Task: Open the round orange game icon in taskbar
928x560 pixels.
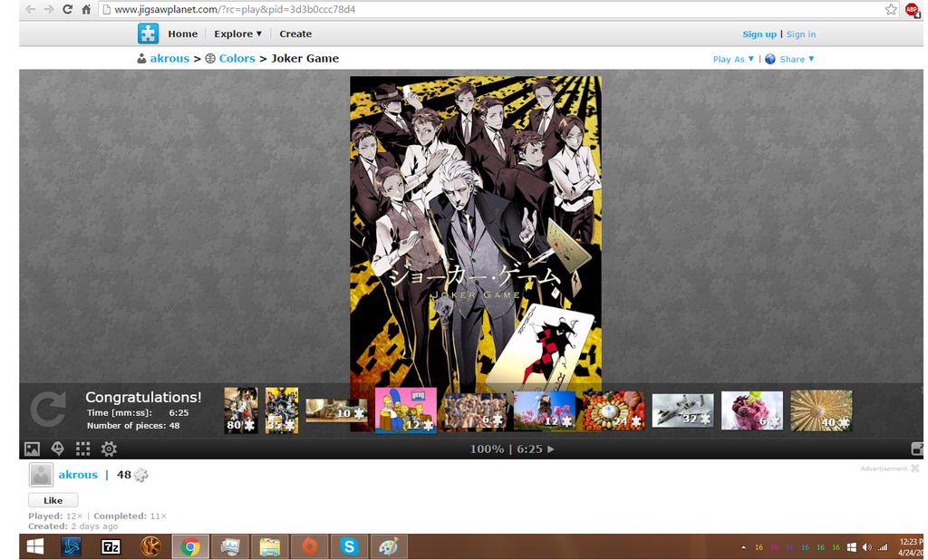Action: point(150,546)
